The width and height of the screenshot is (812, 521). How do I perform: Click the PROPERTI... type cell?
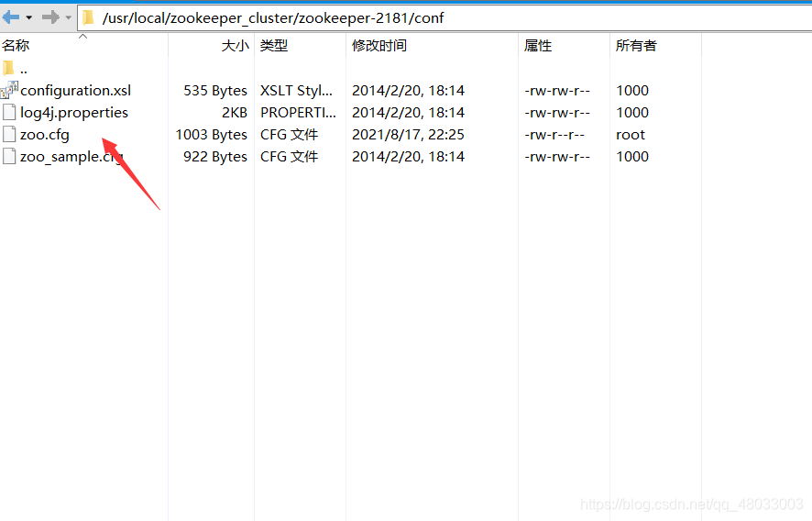point(298,113)
